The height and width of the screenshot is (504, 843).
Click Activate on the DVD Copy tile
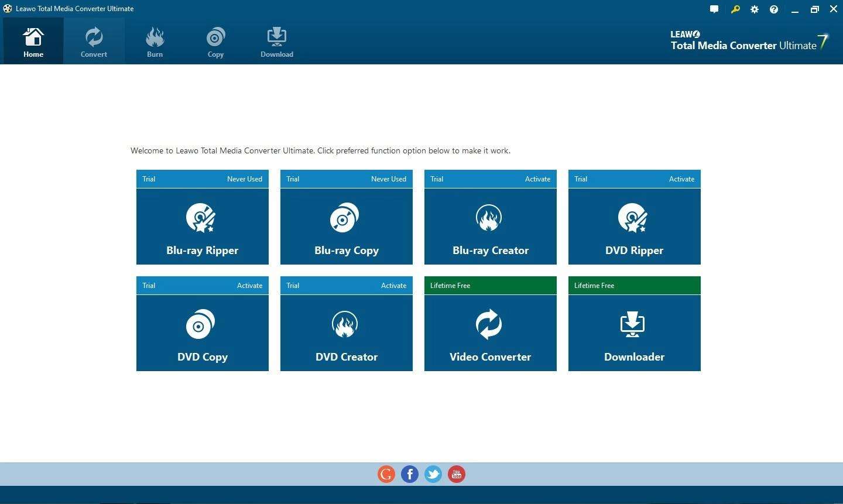click(249, 286)
